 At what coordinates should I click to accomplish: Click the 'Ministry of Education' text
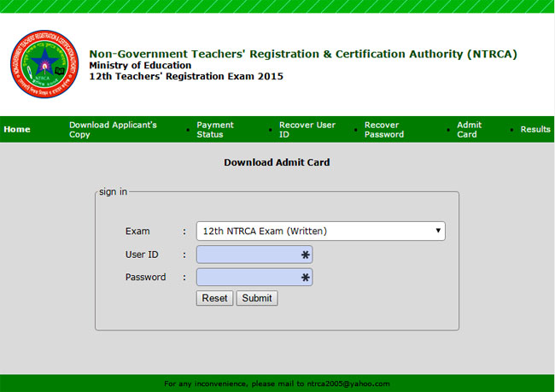140,66
